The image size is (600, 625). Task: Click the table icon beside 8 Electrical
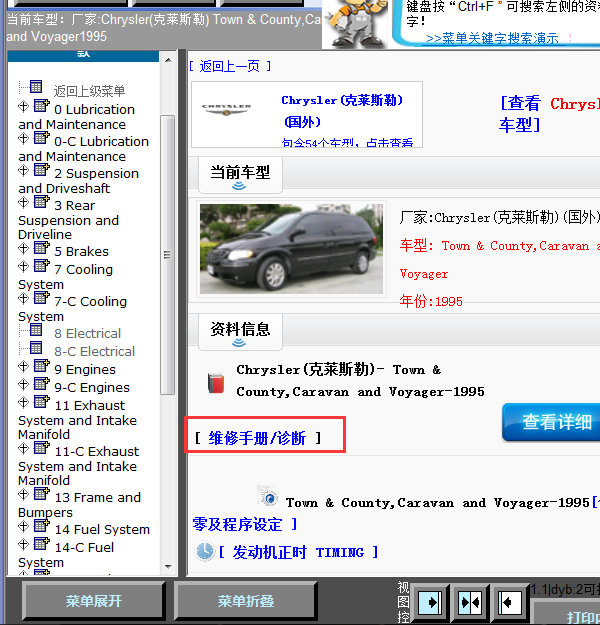coord(36,330)
